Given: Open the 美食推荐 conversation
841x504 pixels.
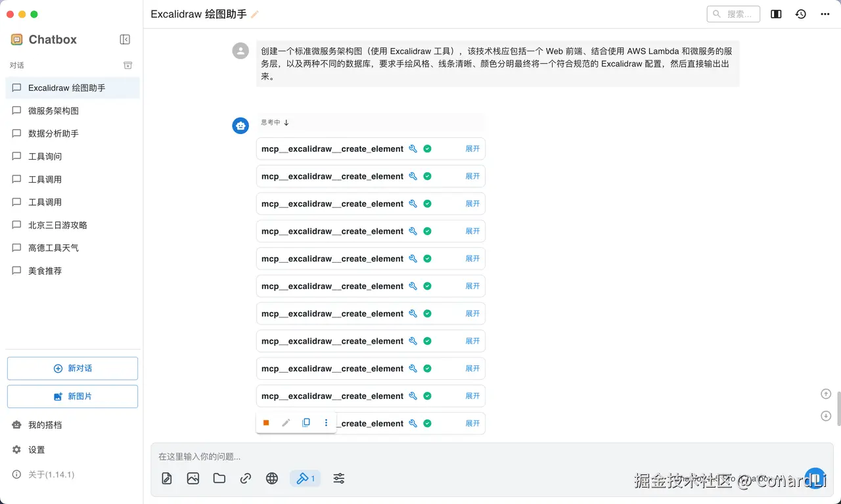Looking at the screenshot, I should click(x=72, y=271).
